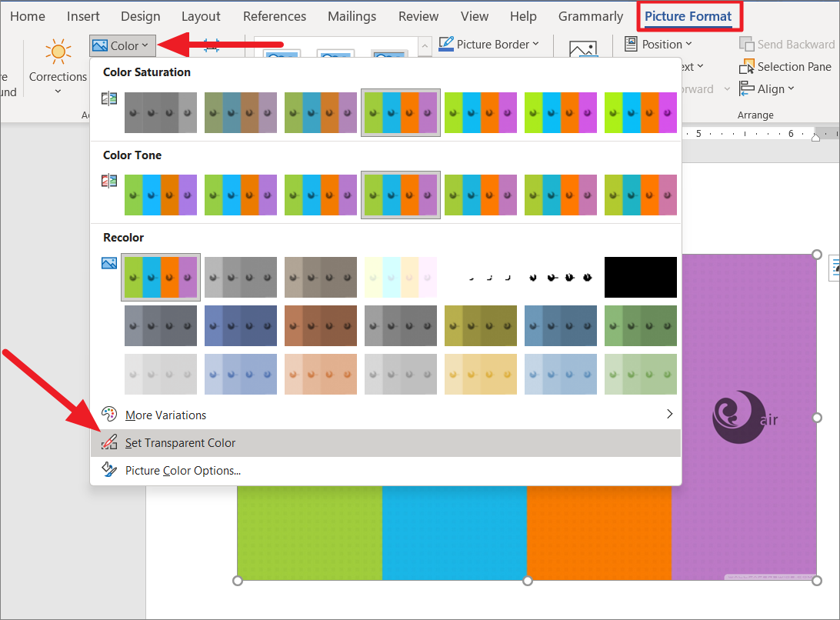
Task: Select the dark blue recolor thumbnail
Action: 241,326
